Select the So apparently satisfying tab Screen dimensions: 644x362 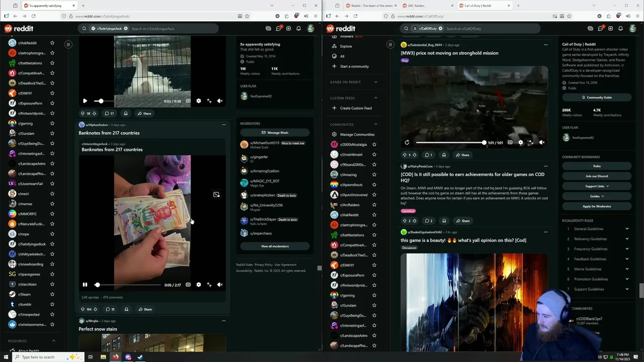(49, 6)
